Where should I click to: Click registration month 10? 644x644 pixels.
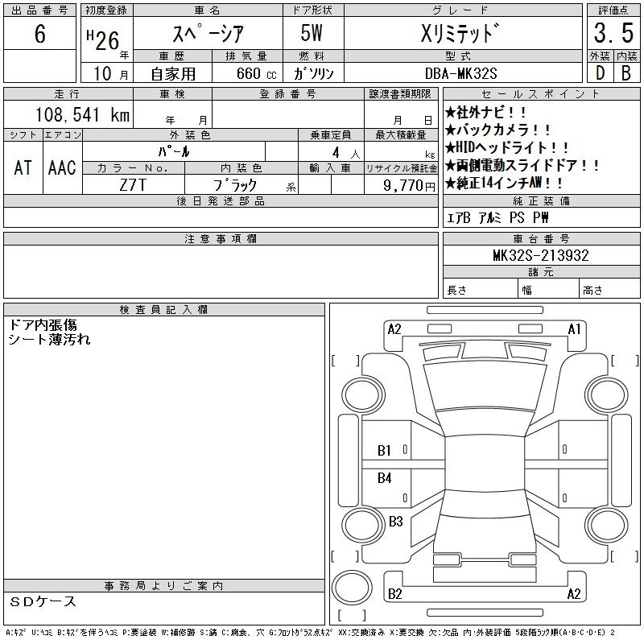(103, 73)
